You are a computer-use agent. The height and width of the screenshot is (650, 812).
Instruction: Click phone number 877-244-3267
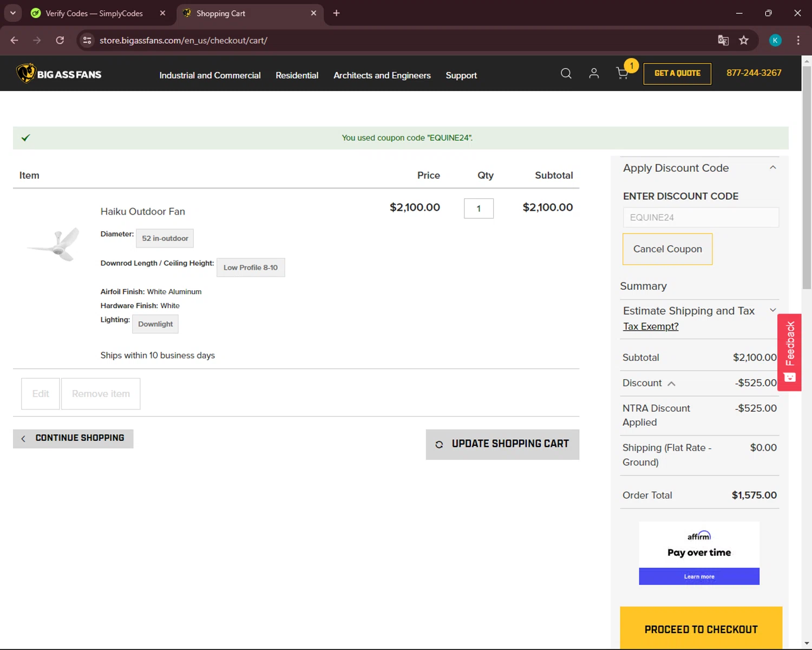point(754,73)
